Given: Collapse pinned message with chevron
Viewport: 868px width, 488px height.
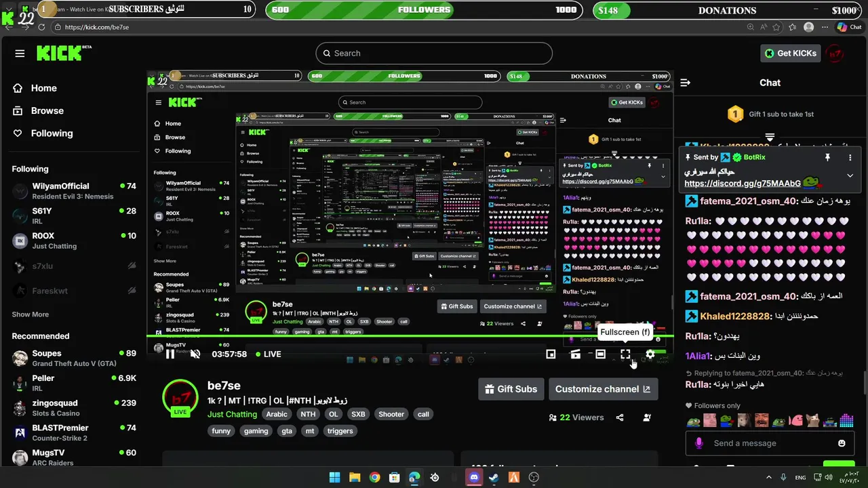Looking at the screenshot, I should coord(850,176).
